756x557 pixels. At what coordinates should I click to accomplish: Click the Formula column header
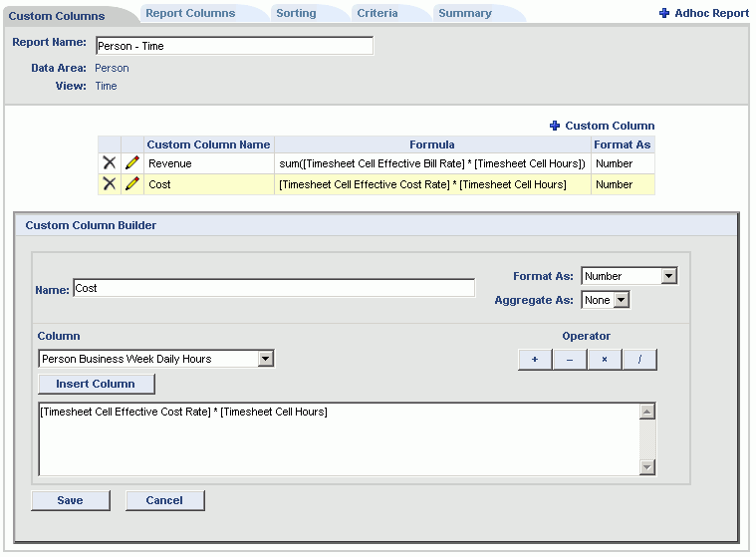pyautogui.click(x=432, y=144)
